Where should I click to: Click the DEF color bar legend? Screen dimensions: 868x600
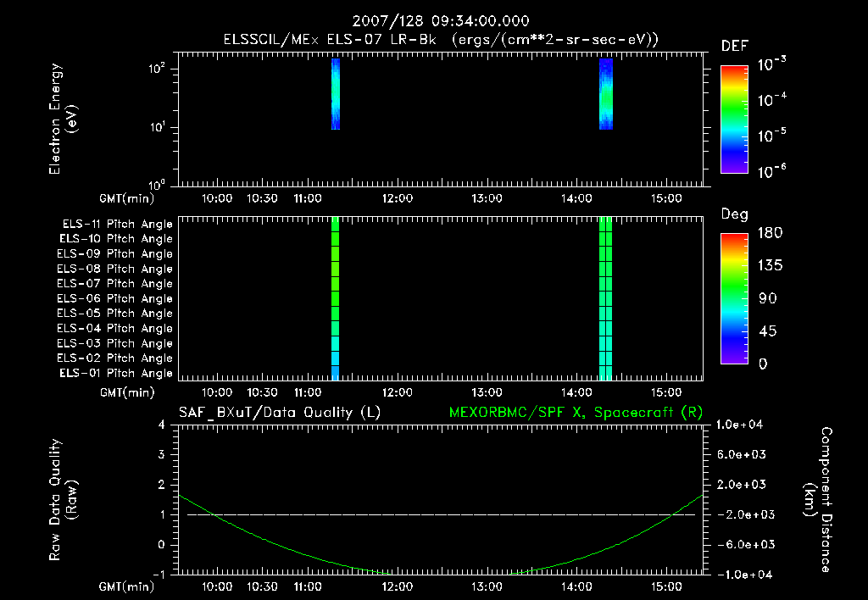point(734,119)
